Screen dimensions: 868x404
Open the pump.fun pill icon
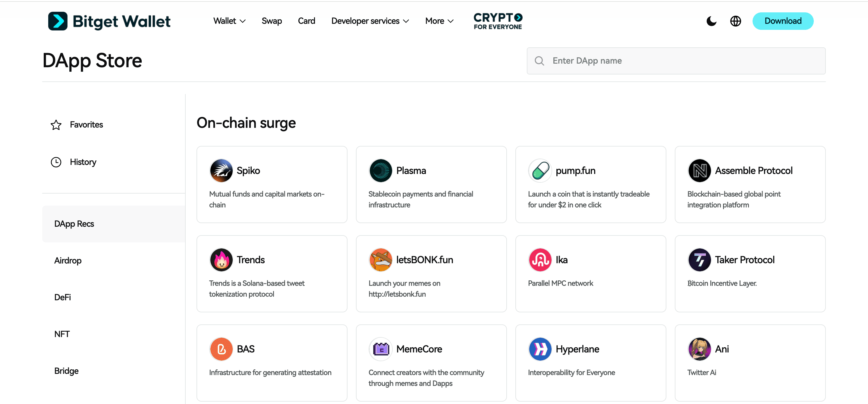tap(540, 171)
